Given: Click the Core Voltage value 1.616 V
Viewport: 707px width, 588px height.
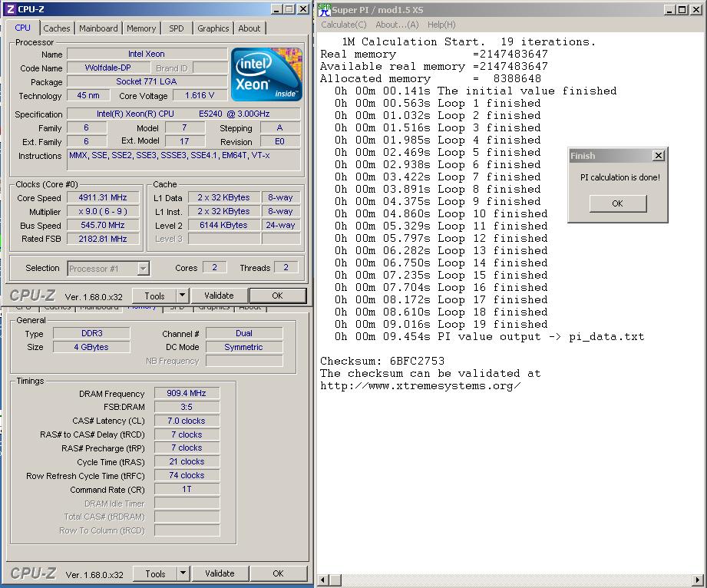Looking at the screenshot, I should [x=200, y=96].
